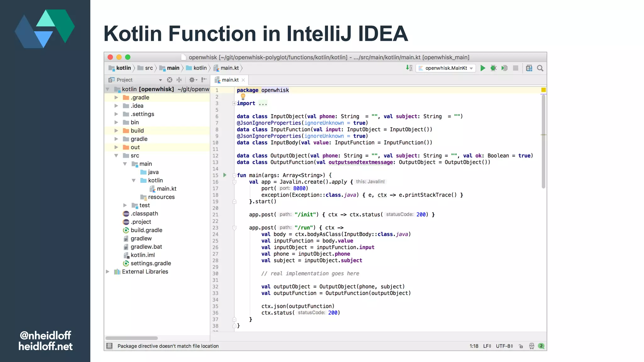
Task: Click the Project panel horizontal scrollbar
Action: (x=131, y=338)
